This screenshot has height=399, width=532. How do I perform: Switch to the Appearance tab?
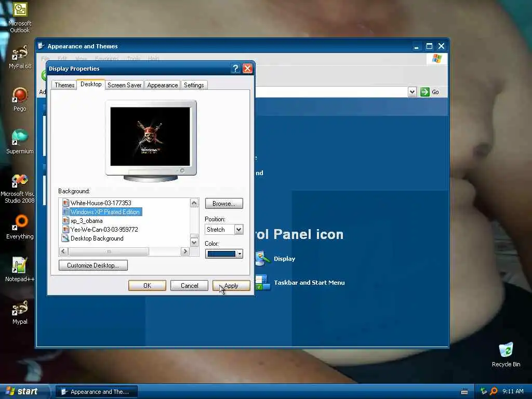pos(162,85)
